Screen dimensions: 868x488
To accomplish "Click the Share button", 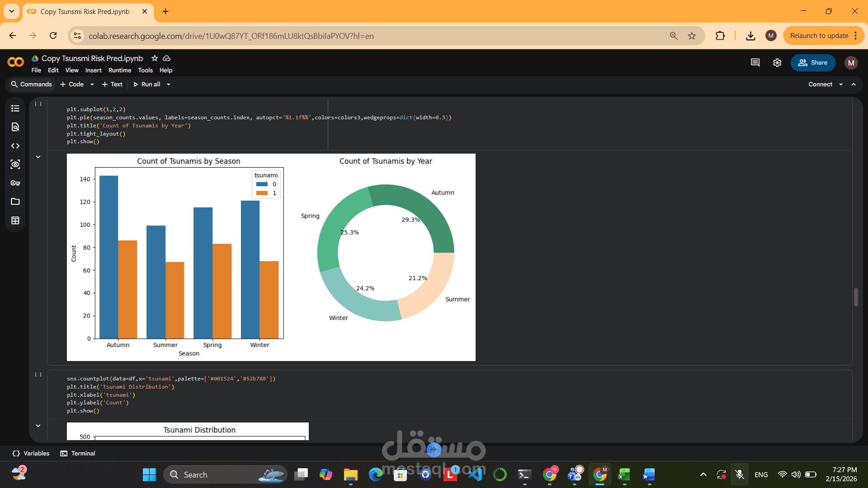I will 813,63.
